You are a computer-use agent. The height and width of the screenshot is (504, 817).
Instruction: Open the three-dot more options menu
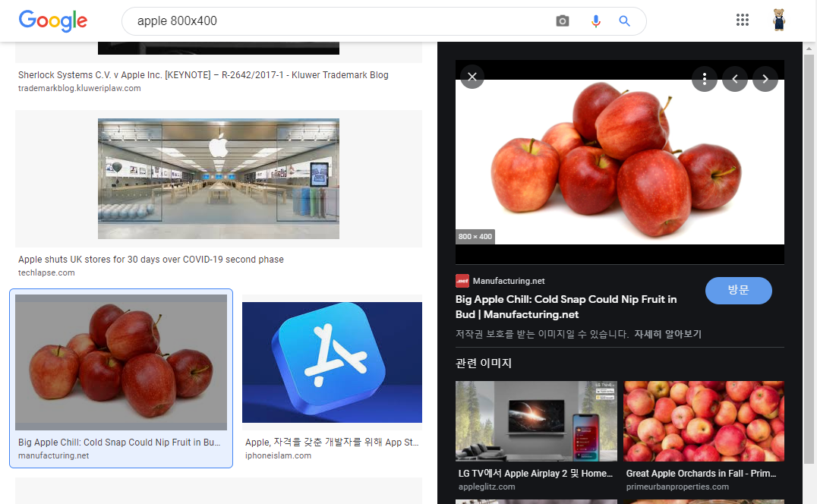(x=704, y=79)
